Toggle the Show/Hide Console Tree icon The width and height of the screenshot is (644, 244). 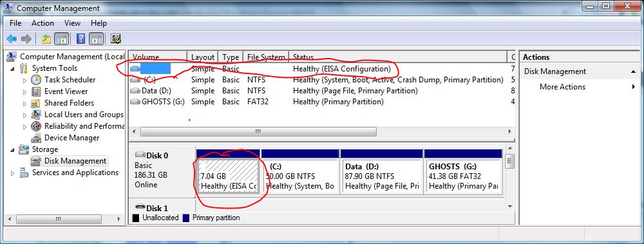(62, 39)
